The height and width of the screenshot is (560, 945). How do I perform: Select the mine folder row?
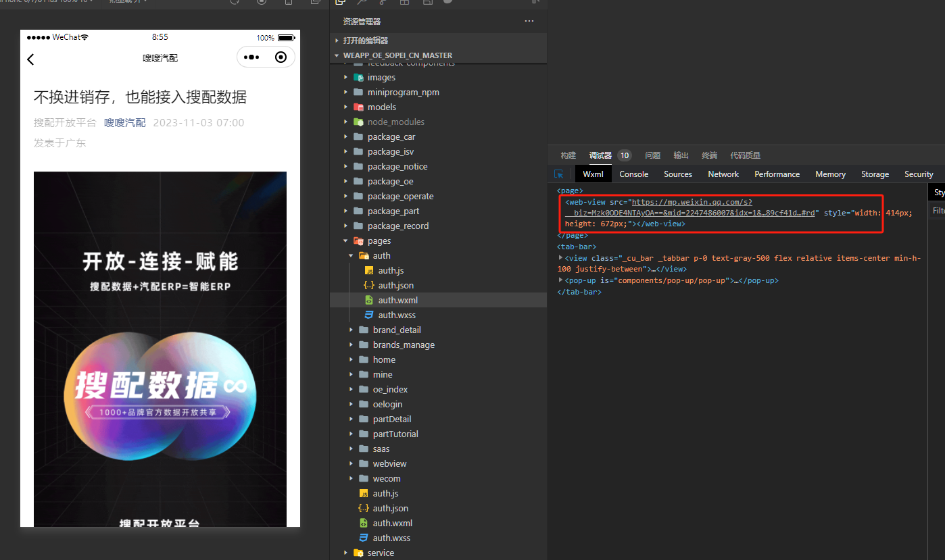[438, 375]
